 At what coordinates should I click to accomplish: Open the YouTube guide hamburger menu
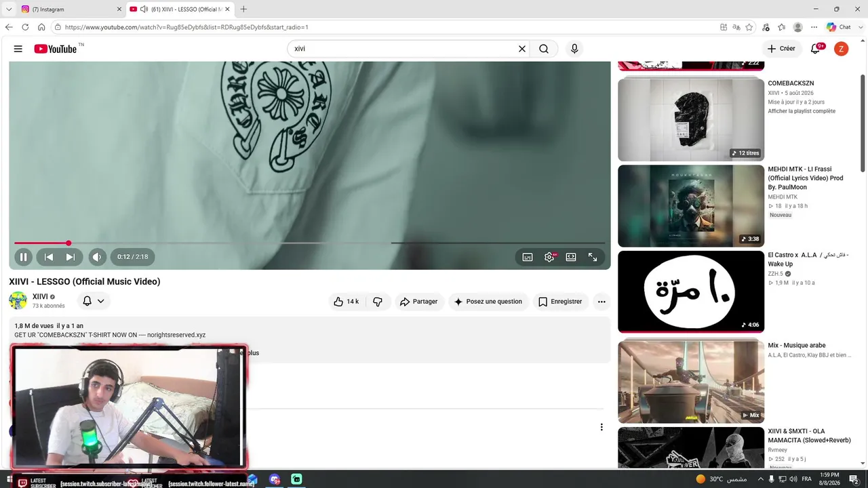18,49
